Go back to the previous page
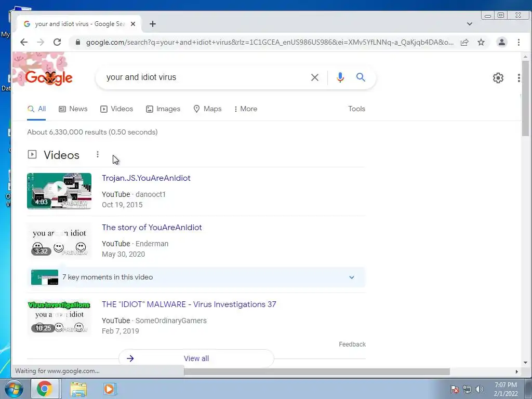The width and height of the screenshot is (532, 399). [x=24, y=42]
